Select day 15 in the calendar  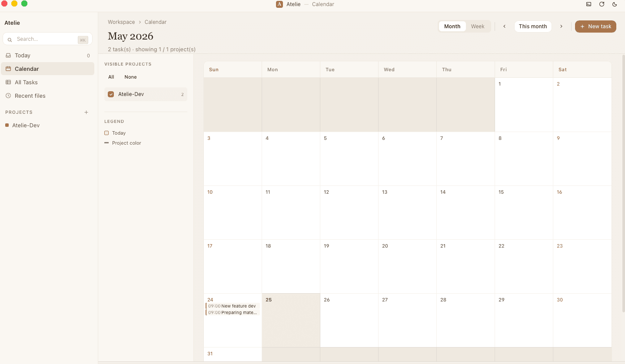[524, 212]
